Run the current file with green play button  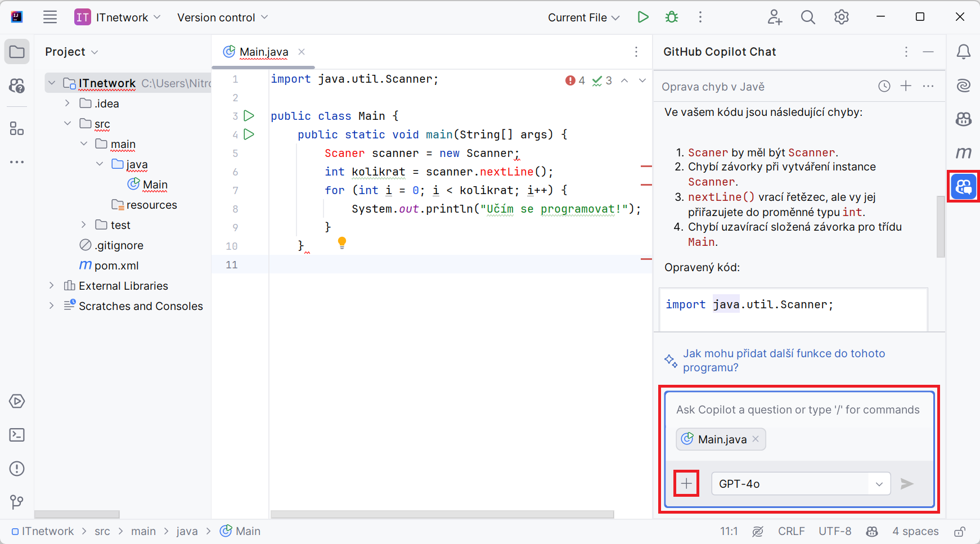point(643,17)
